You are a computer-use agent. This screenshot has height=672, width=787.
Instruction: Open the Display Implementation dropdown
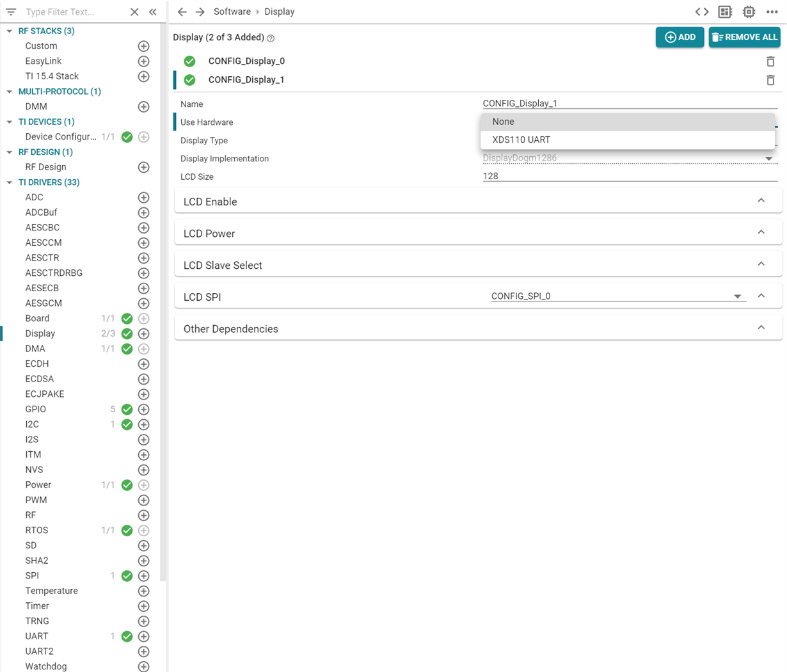pyautogui.click(x=630, y=158)
